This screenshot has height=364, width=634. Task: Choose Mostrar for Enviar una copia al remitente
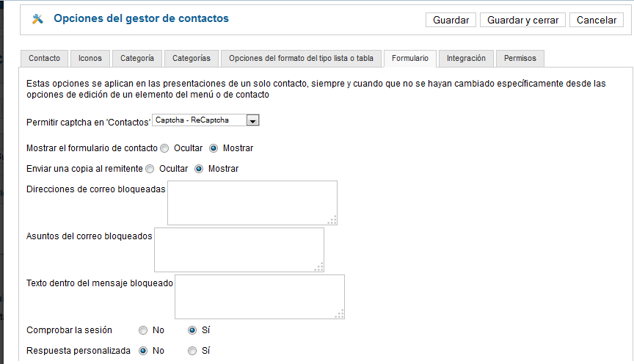[199, 169]
